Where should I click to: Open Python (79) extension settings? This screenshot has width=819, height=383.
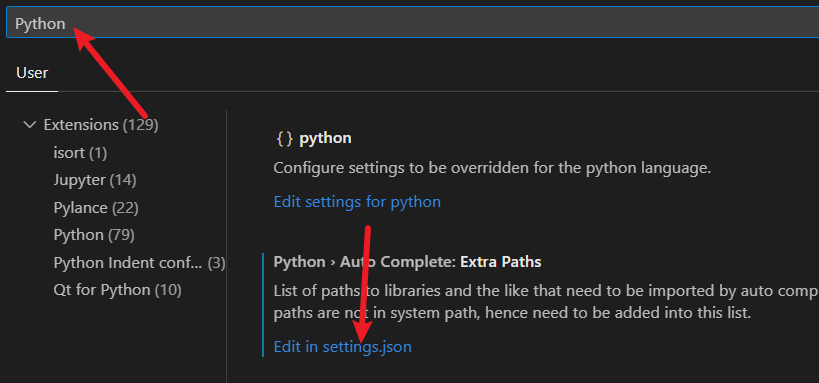[94, 235]
